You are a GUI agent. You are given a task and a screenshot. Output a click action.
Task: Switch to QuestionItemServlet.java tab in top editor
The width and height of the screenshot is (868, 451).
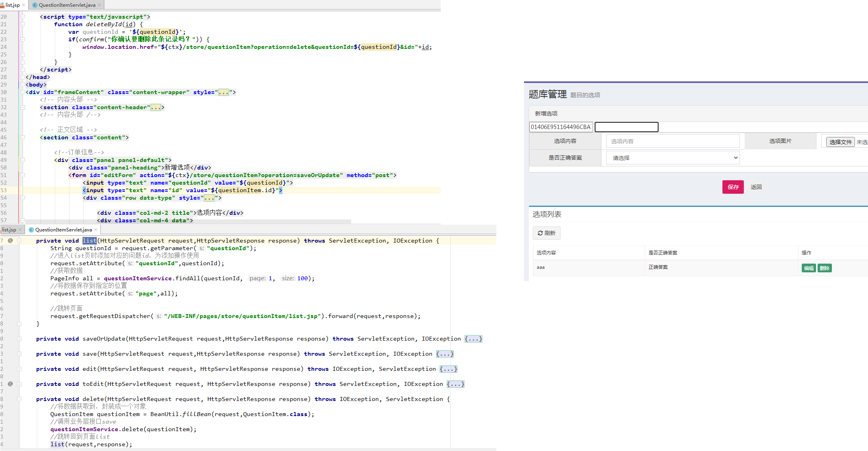click(67, 5)
